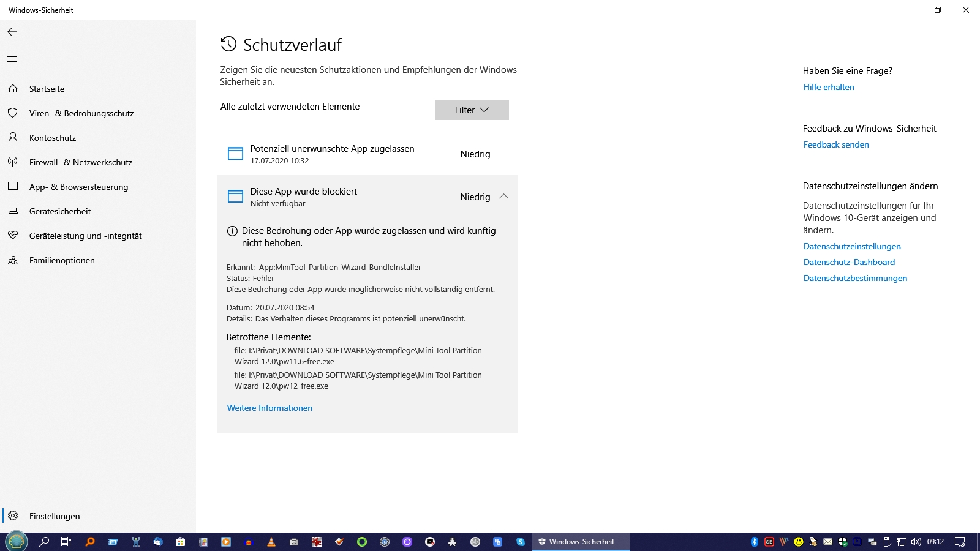This screenshot has width=980, height=551.
Task: Click the antenna icon for Firewall
Action: coord(13,162)
